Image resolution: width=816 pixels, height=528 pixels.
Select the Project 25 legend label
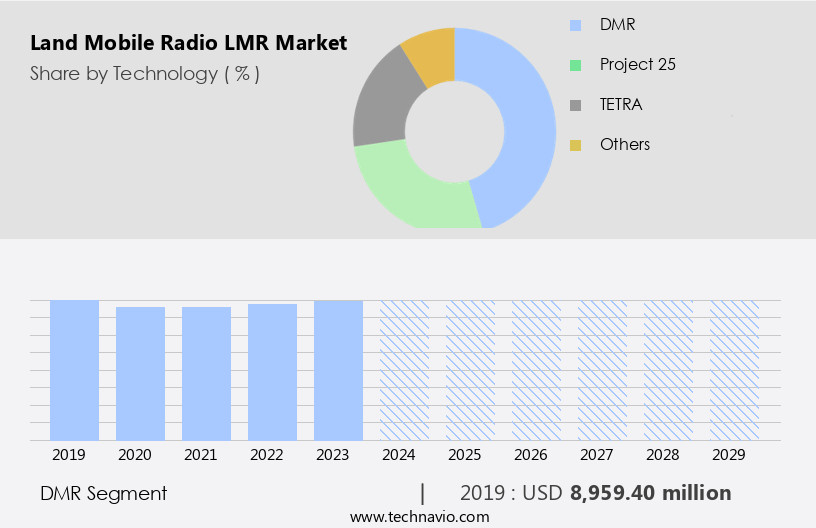pos(637,64)
